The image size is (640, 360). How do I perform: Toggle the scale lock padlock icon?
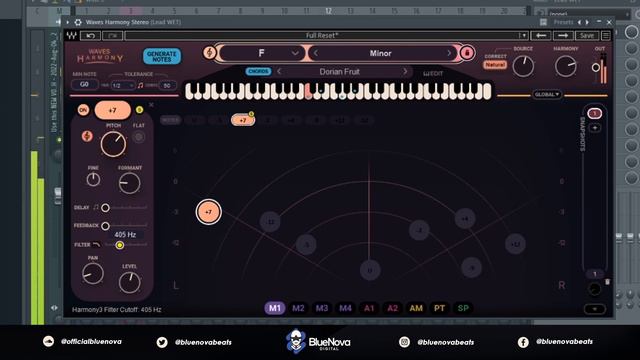[467, 53]
